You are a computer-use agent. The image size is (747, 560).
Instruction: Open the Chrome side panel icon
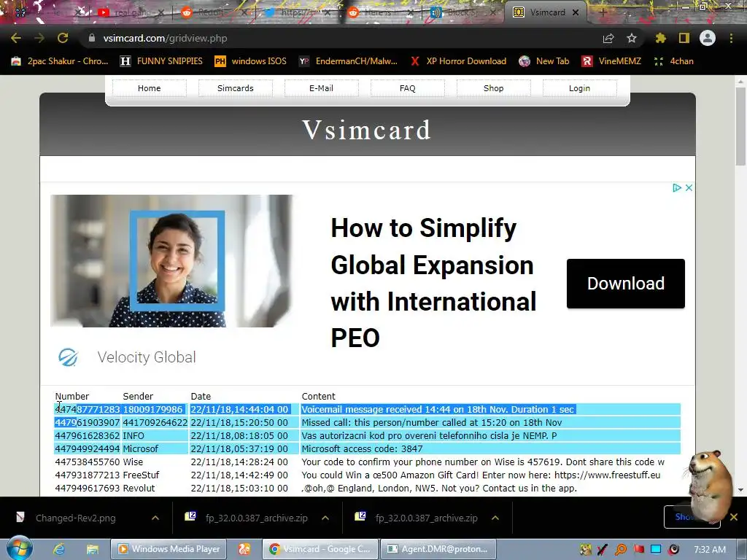[x=684, y=38]
